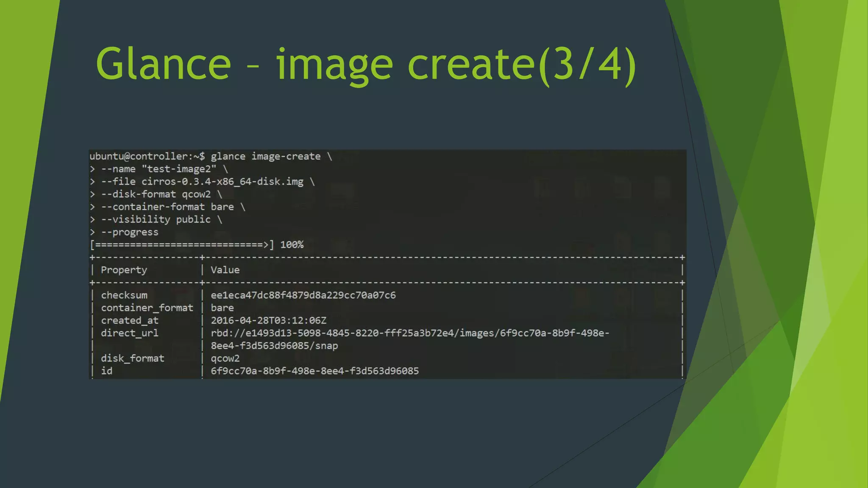
Task: Click the 'id' property cell
Action: 107,371
